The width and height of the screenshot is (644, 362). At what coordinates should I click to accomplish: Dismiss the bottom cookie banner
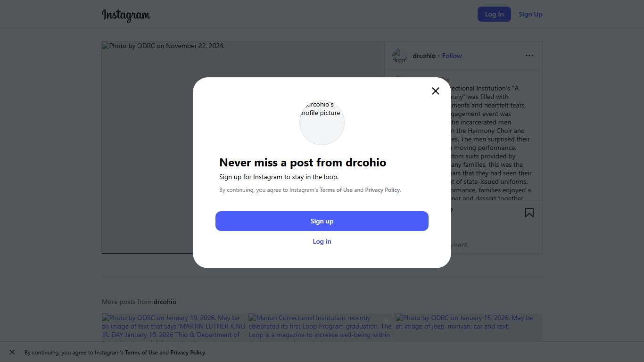coord(12,352)
